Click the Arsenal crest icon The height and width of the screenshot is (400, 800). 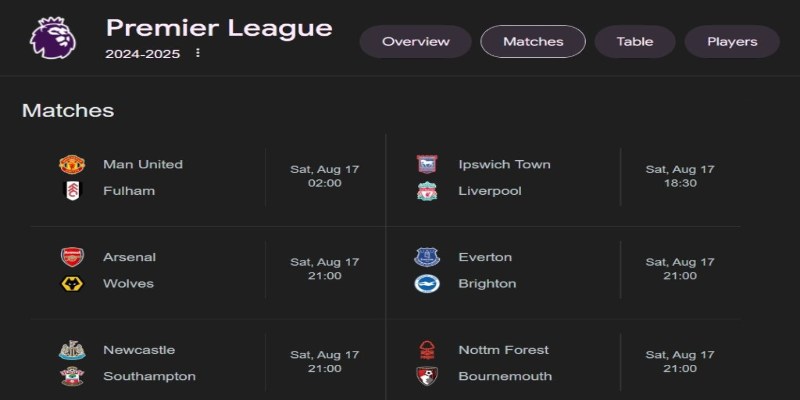[72, 257]
